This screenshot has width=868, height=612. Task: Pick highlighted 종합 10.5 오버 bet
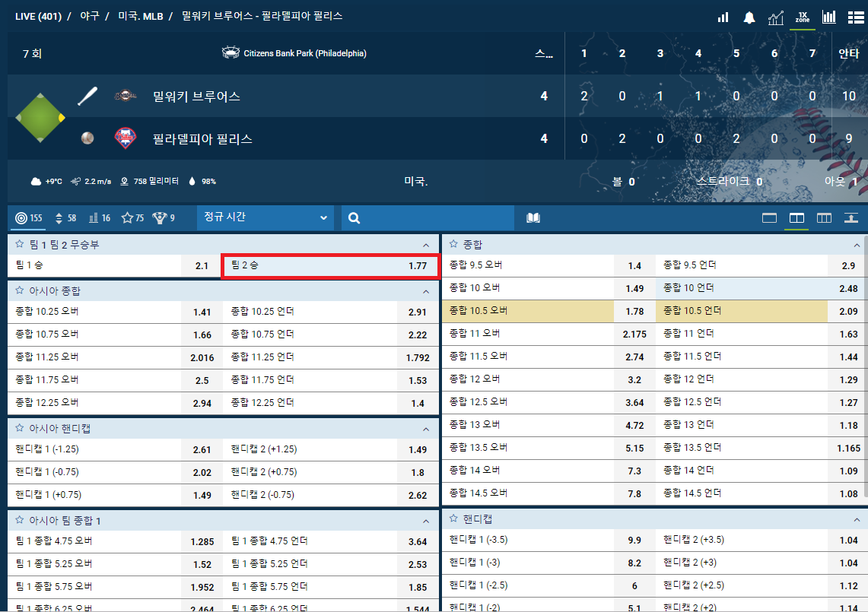click(547, 310)
